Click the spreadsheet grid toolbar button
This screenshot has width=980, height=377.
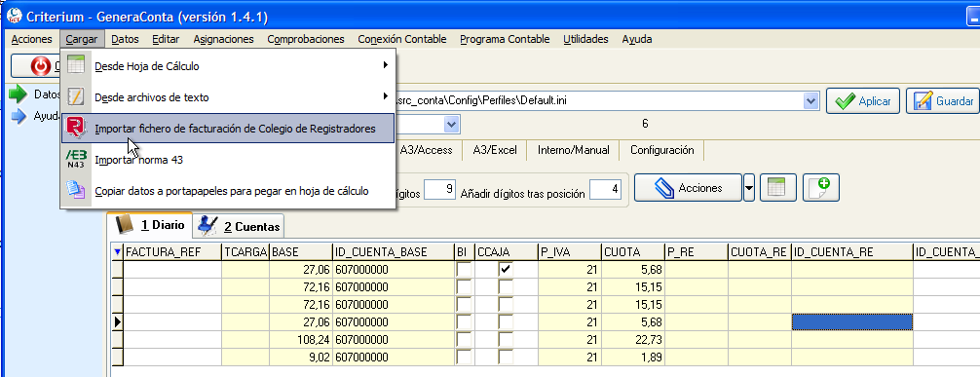tap(777, 188)
